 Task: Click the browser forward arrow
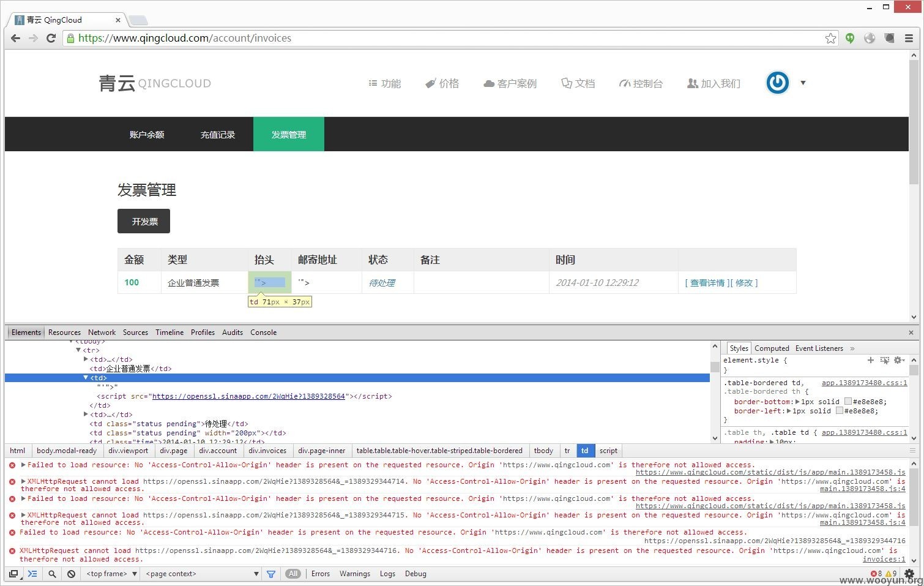(33, 38)
